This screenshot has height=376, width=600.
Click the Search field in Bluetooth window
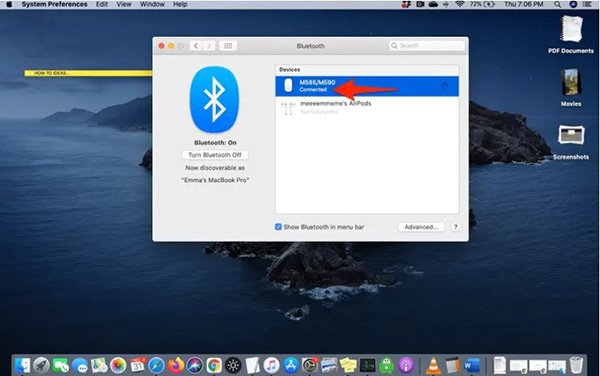click(427, 46)
